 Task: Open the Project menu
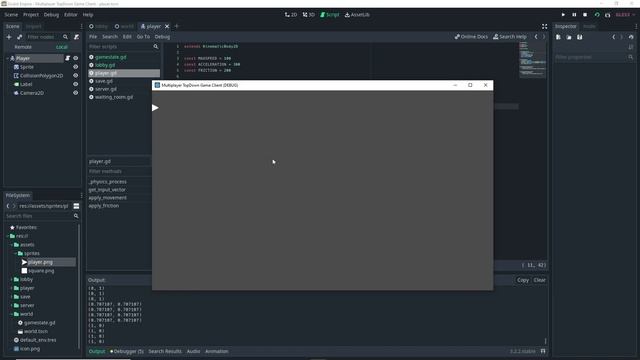(x=31, y=15)
